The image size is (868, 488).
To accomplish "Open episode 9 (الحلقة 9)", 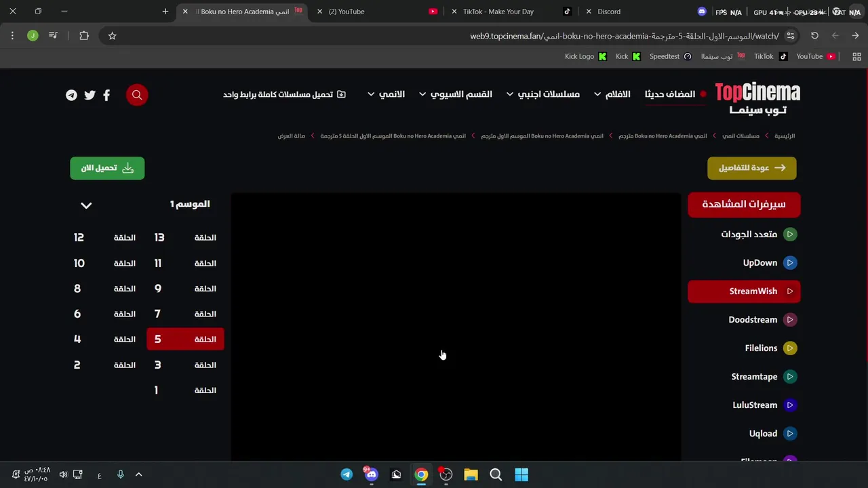I will (x=185, y=289).
